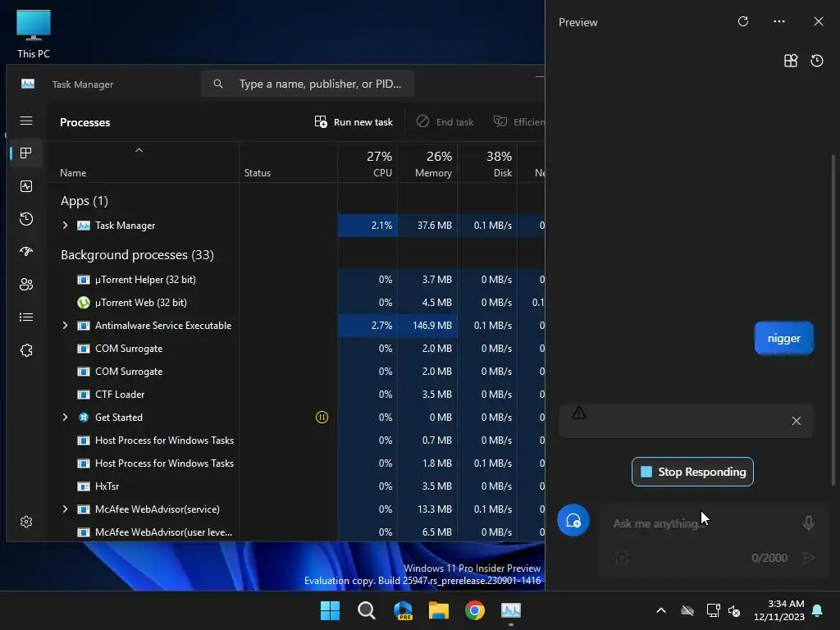Open Startup apps page in sidebar
The width and height of the screenshot is (840, 630).
25,251
